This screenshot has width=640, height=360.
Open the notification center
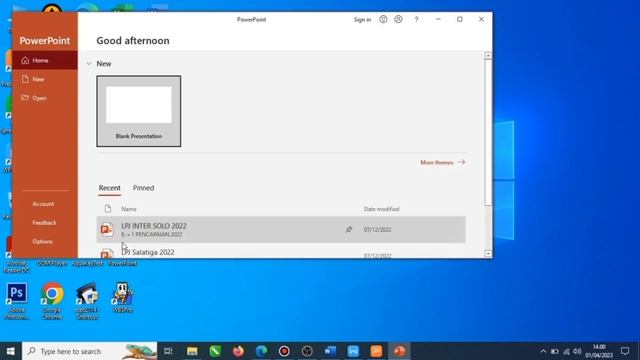coord(625,351)
